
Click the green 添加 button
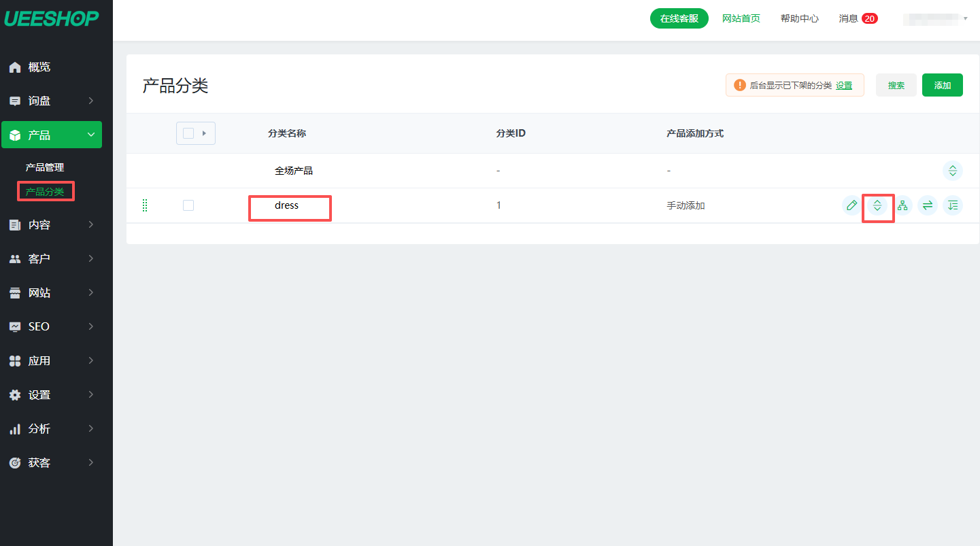[x=942, y=85]
